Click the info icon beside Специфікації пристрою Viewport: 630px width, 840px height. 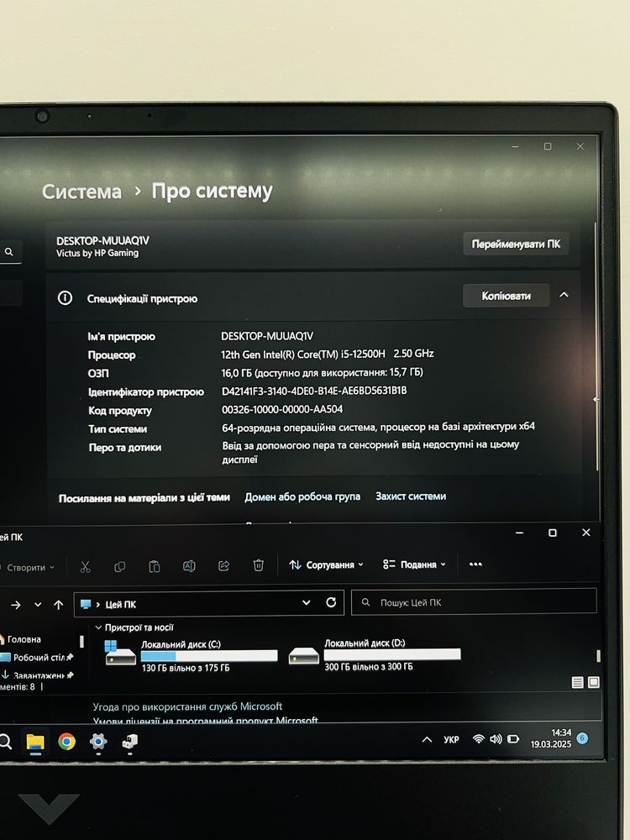[x=65, y=298]
